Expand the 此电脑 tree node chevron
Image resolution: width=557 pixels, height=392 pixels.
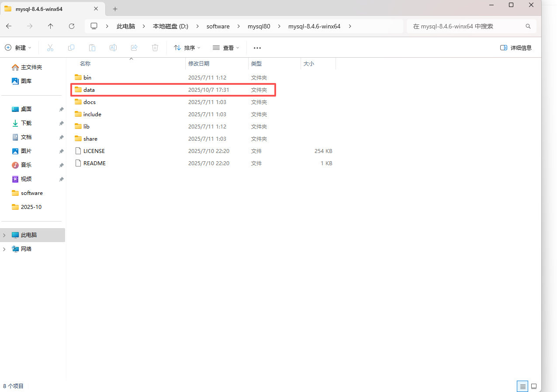(x=4, y=235)
